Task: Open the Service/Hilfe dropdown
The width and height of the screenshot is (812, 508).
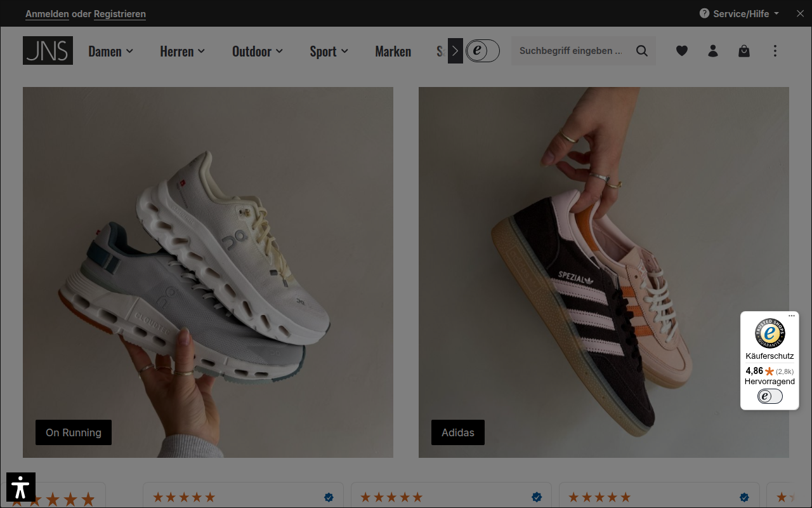Action: pyautogui.click(x=740, y=13)
